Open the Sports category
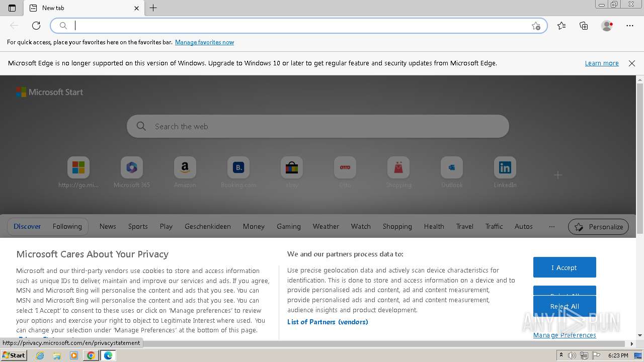Screen dimensions: 644x362 tap(138, 226)
